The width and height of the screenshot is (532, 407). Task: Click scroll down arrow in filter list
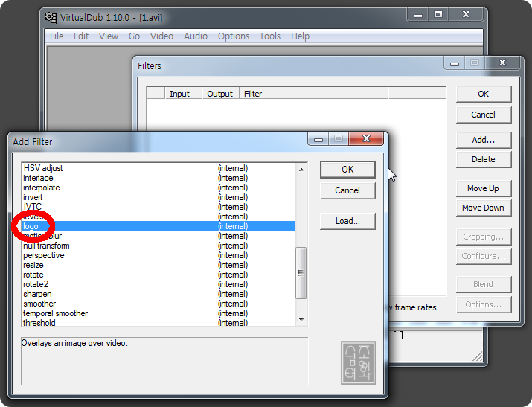point(301,319)
